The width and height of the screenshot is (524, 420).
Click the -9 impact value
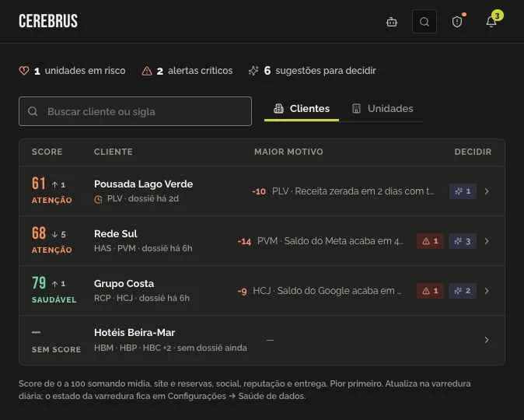click(x=243, y=291)
